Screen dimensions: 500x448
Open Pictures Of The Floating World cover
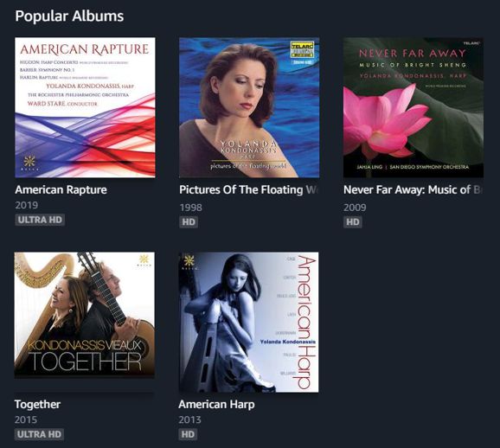click(x=249, y=107)
